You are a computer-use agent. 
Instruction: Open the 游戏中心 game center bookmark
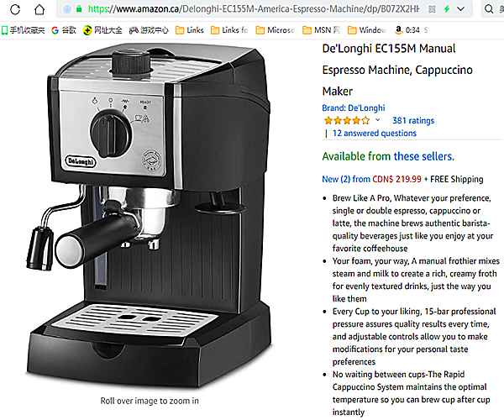(149, 30)
